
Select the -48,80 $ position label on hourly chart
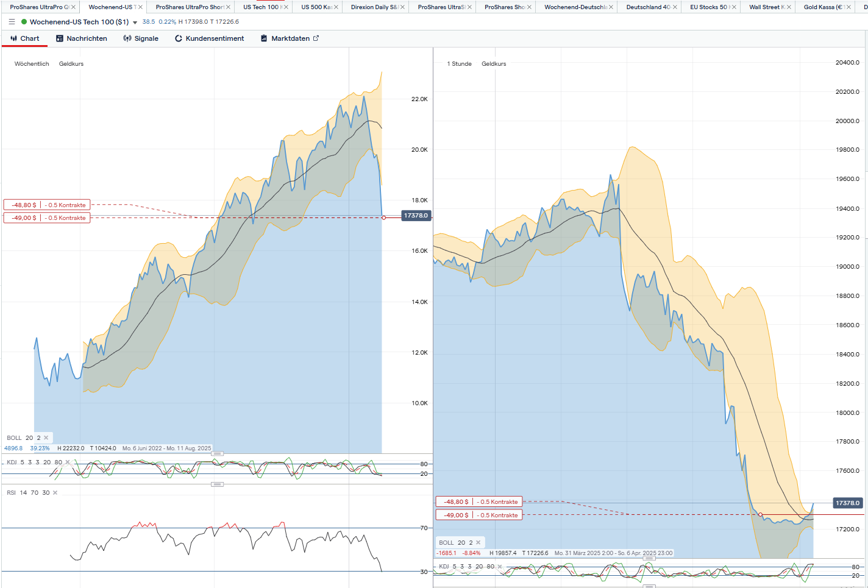pos(479,502)
